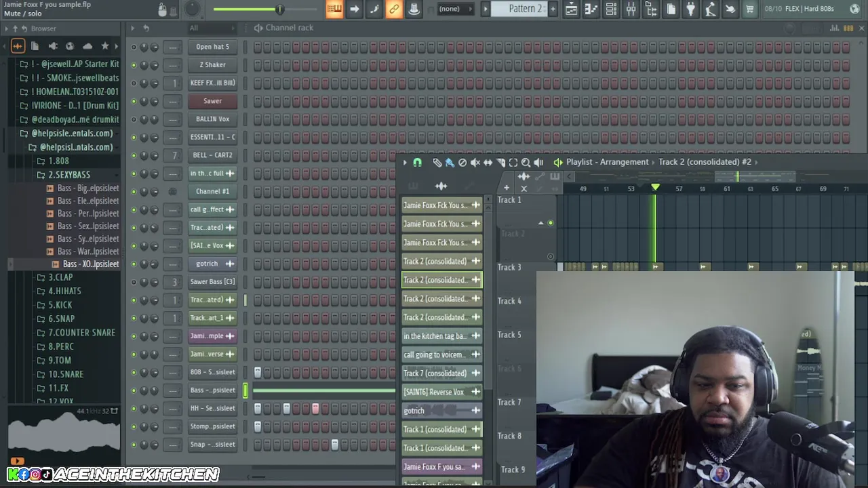Click the Playlist playhead marker at top ruler
Screen dimensions: 868x488
click(x=655, y=187)
